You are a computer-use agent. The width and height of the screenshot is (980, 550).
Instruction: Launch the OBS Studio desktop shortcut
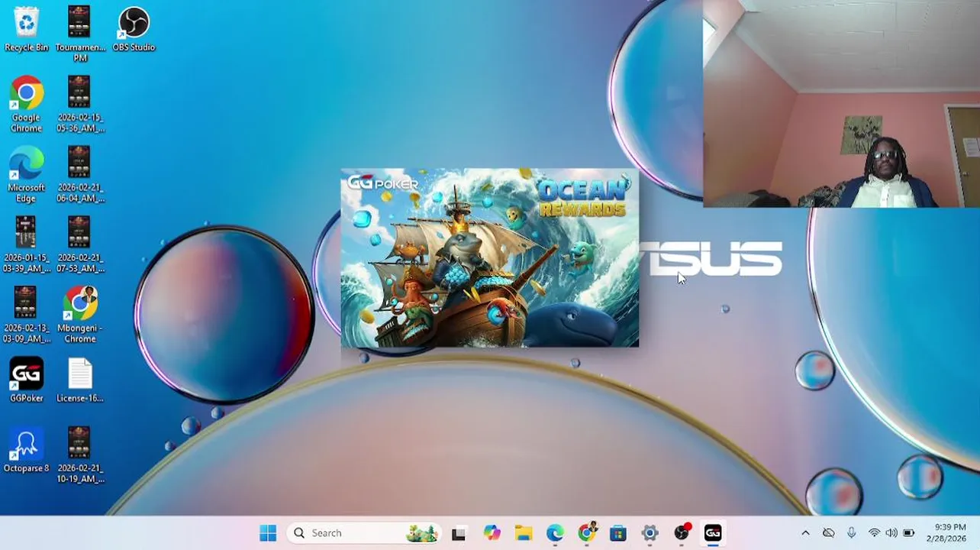134,29
